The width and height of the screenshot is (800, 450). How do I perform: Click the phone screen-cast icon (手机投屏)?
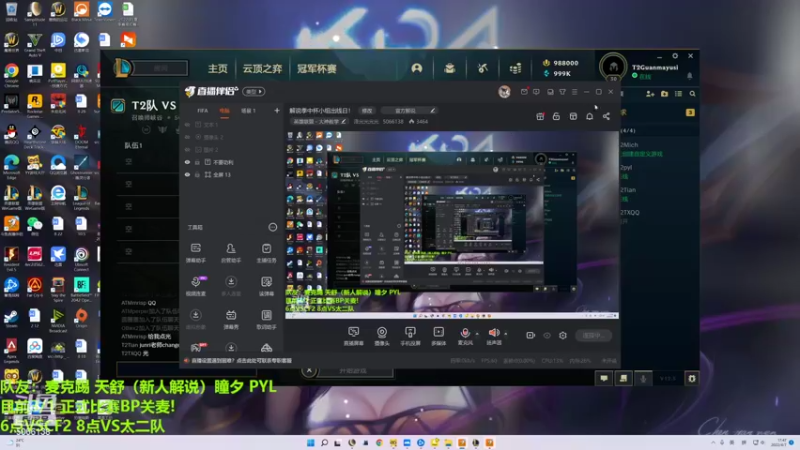410,336
